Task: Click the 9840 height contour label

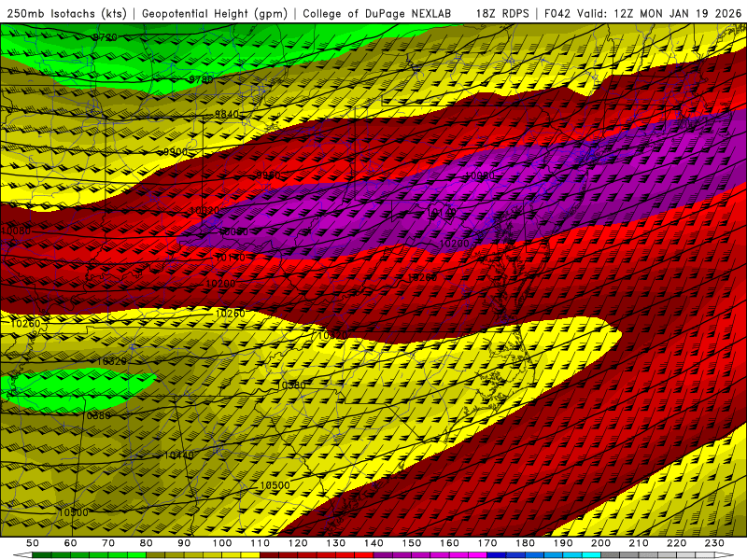Action: (x=226, y=114)
